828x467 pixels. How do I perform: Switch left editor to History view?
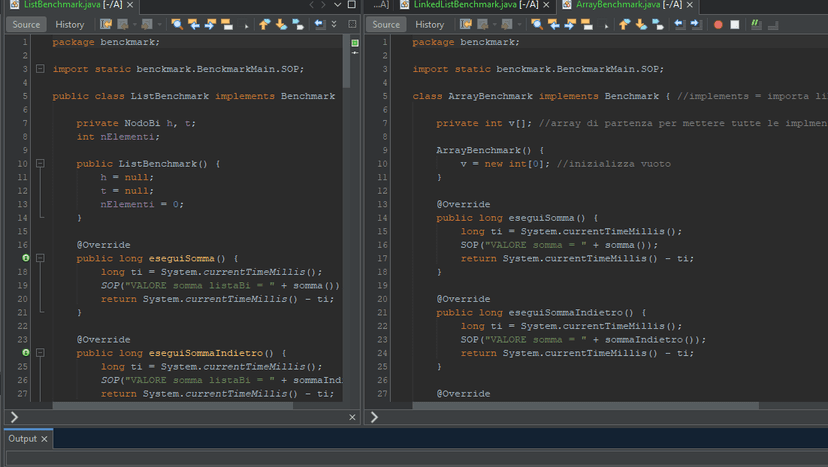(x=70, y=24)
